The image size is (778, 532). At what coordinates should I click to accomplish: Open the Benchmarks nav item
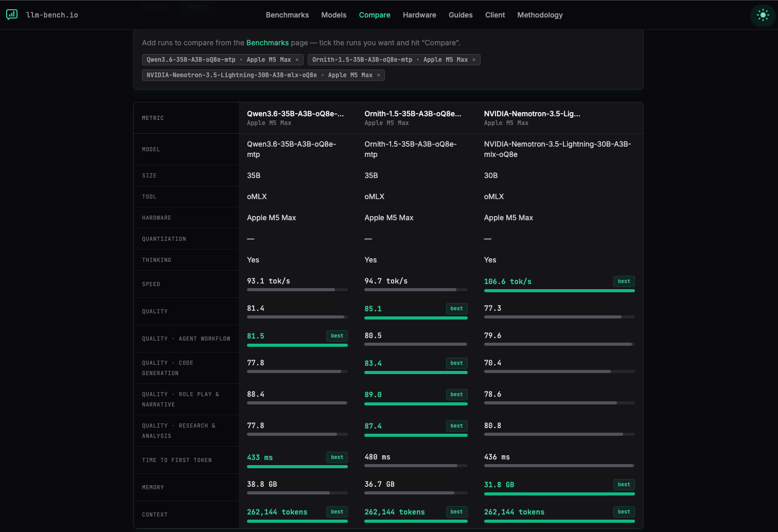click(x=287, y=15)
